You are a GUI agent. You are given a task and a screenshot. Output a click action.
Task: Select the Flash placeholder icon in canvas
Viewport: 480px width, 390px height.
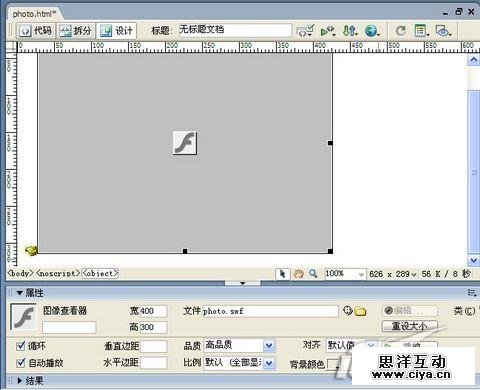pyautogui.click(x=185, y=143)
